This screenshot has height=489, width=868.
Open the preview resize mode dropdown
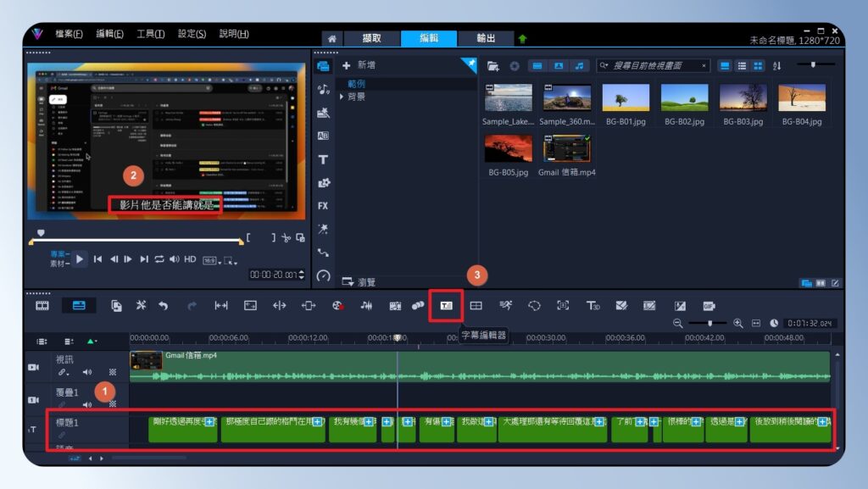point(231,260)
